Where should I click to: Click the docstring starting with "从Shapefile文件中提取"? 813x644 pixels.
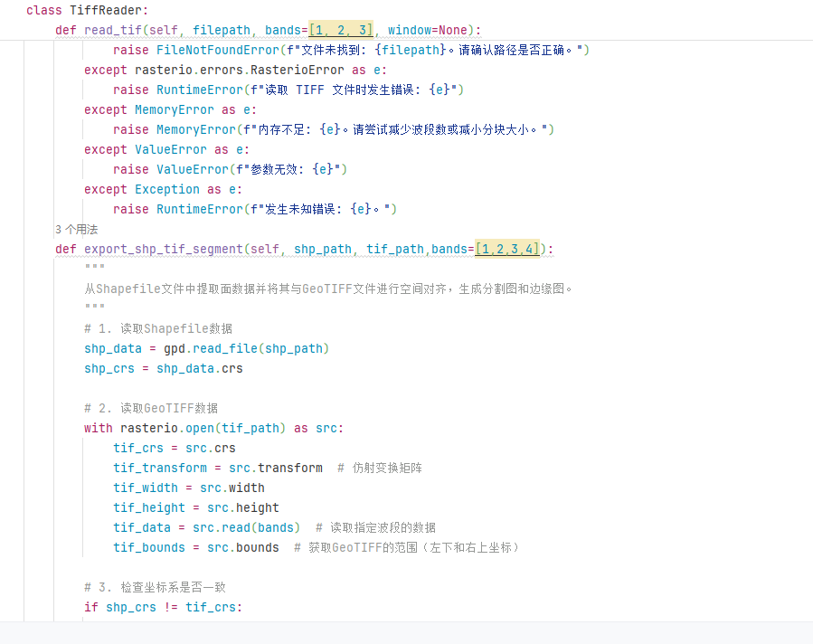(327, 289)
